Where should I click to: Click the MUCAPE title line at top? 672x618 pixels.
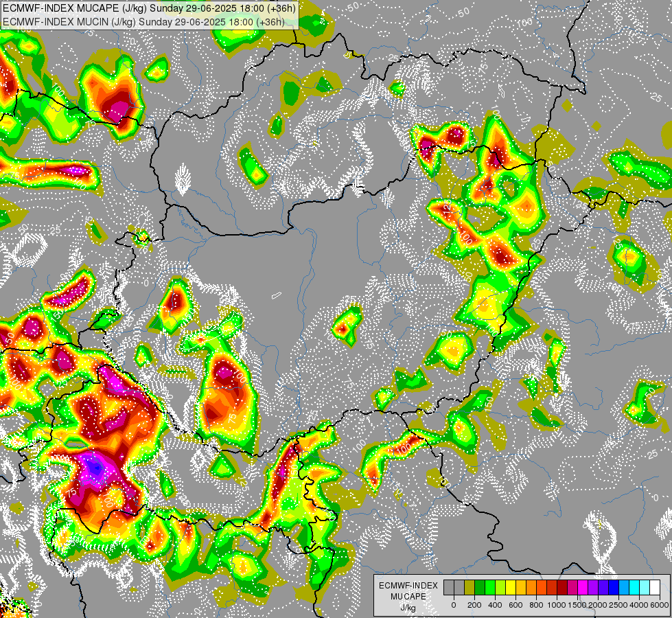pos(149,8)
